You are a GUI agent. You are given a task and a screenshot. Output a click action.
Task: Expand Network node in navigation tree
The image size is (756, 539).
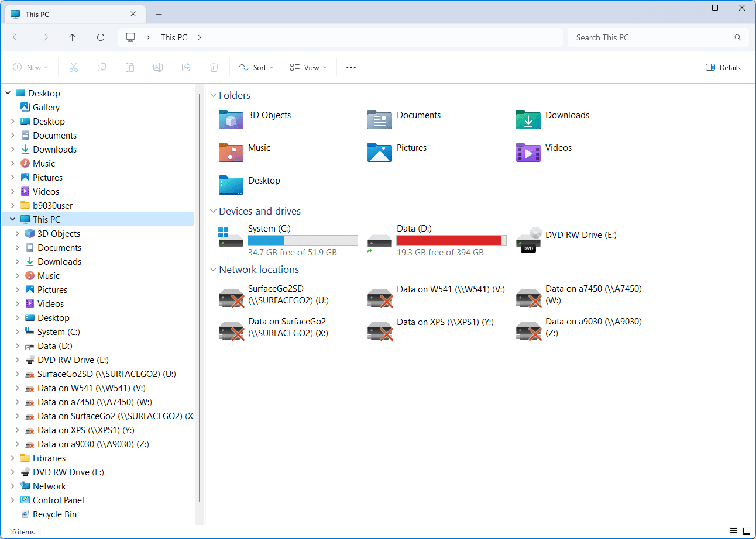pyautogui.click(x=12, y=486)
